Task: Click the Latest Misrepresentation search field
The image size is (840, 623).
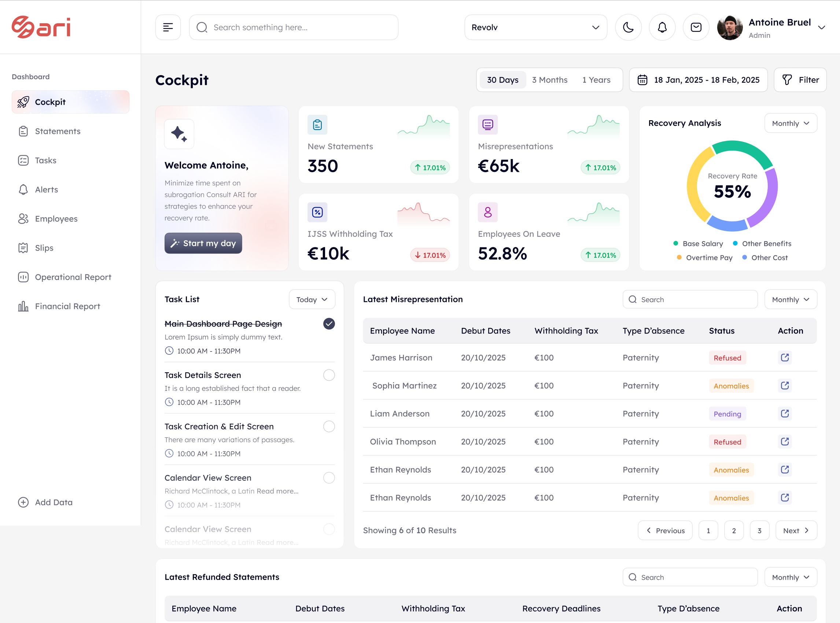Action: (690, 299)
